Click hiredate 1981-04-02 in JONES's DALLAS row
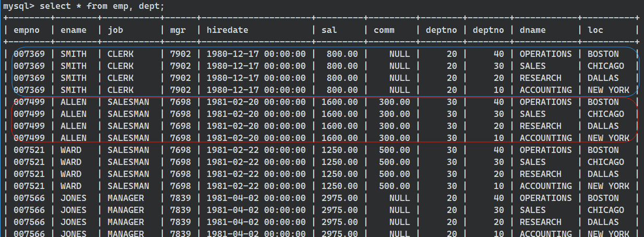This screenshot has width=644, height=237. (256, 222)
